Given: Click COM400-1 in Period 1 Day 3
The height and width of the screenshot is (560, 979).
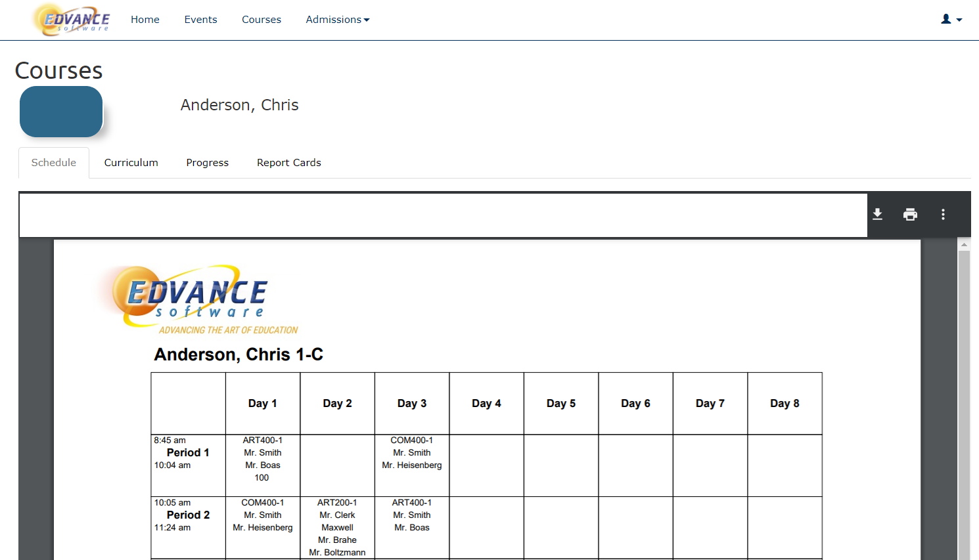Looking at the screenshot, I should click(x=412, y=441).
